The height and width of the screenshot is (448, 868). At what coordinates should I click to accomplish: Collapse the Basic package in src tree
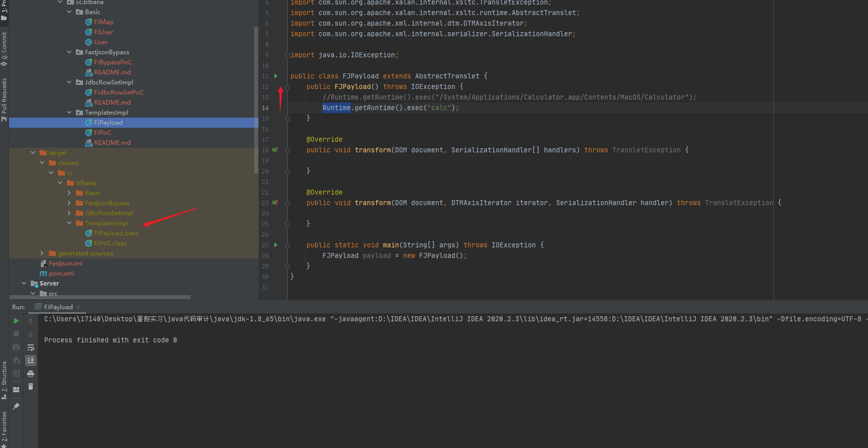tap(69, 12)
